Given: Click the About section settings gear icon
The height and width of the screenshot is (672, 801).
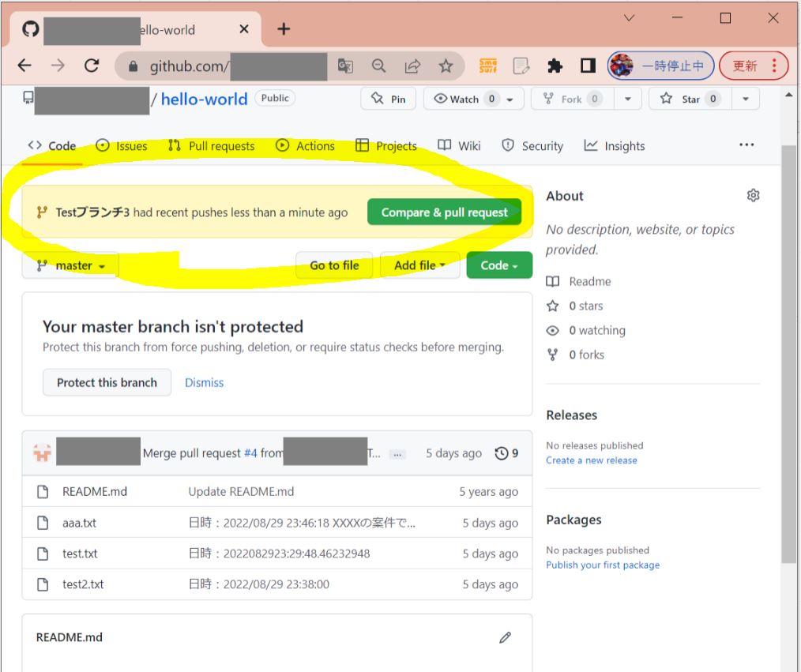Looking at the screenshot, I should pos(753,196).
